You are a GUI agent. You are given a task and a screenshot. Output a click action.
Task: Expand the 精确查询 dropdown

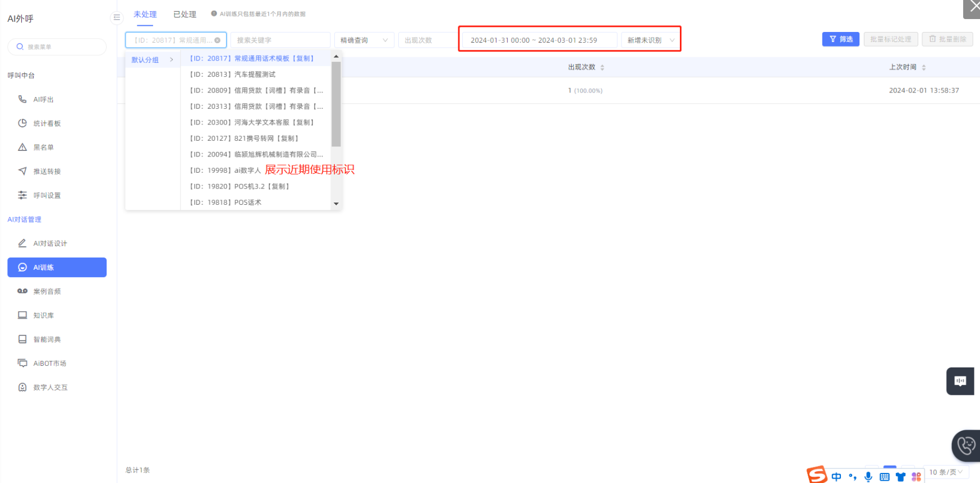click(364, 40)
